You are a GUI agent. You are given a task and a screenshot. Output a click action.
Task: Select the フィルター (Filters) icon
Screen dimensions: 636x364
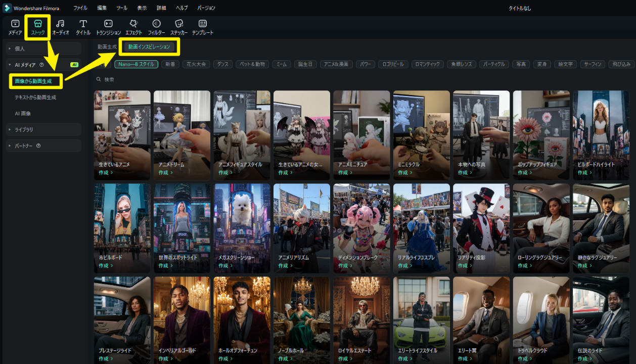click(x=156, y=27)
